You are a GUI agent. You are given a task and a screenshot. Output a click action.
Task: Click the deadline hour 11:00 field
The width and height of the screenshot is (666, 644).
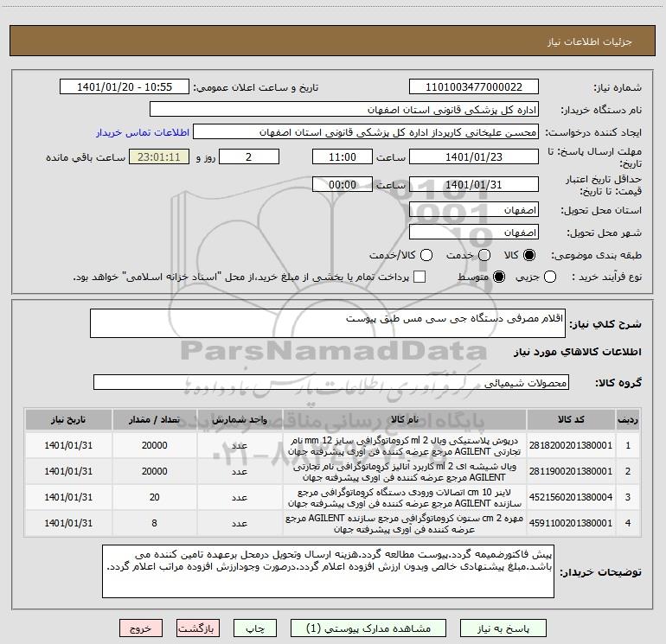343,156
